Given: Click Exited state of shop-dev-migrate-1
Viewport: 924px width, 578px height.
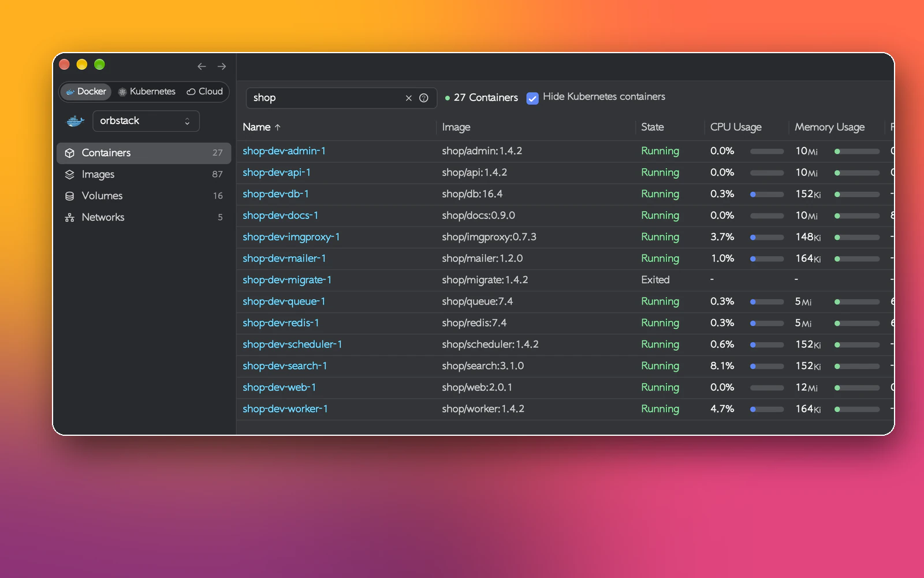Looking at the screenshot, I should pyautogui.click(x=655, y=280).
